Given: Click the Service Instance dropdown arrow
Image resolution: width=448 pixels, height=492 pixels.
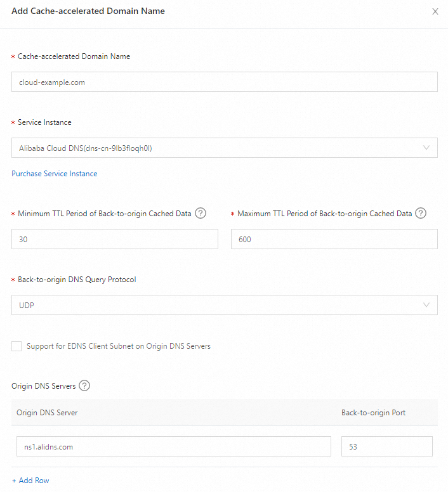Looking at the screenshot, I should 426,148.
